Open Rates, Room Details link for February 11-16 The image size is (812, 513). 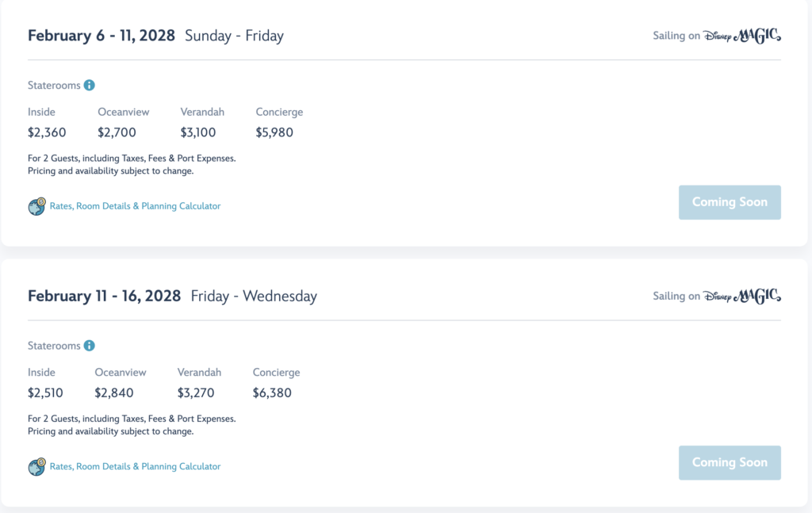tap(135, 466)
